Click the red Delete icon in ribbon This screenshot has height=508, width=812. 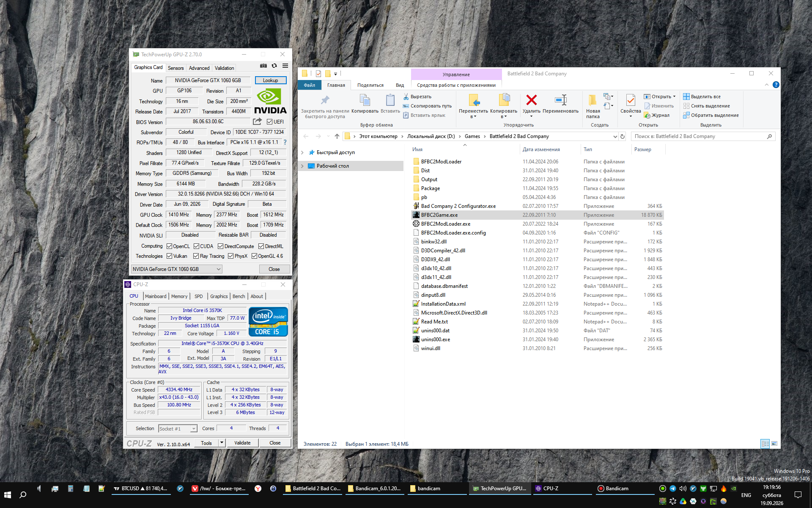click(531, 100)
